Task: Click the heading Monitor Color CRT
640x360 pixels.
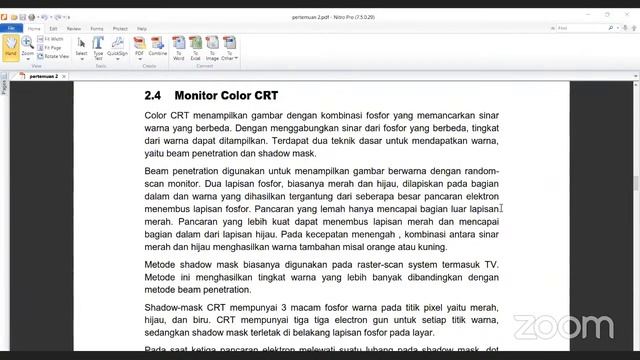Action: [226, 96]
